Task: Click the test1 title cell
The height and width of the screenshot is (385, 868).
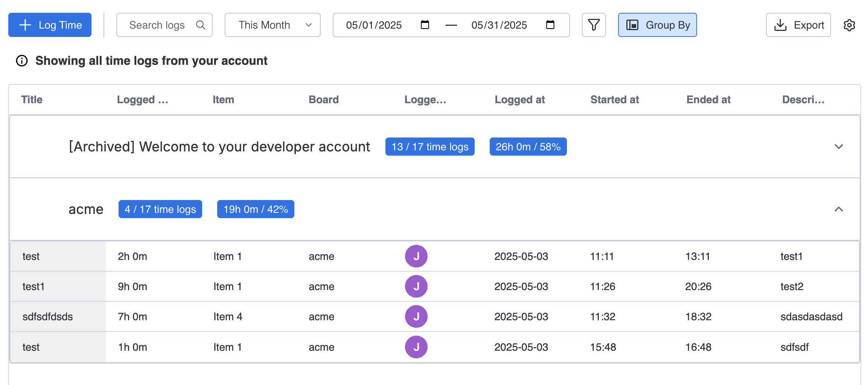Action: tap(34, 287)
